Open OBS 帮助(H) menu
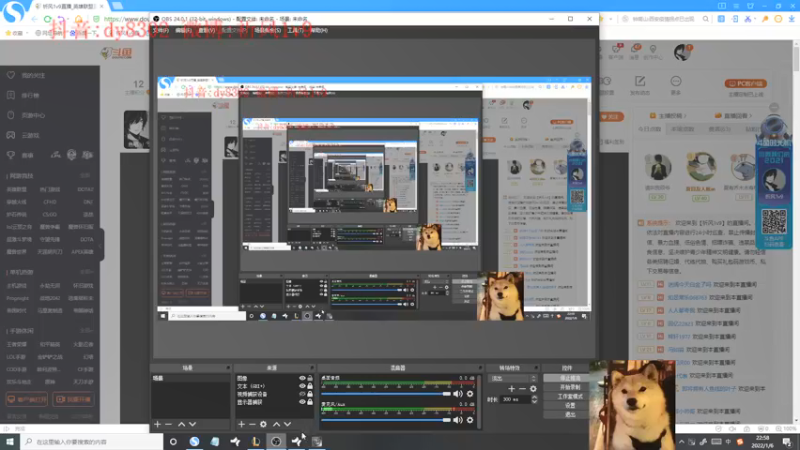This screenshot has width=800, height=450. (x=319, y=31)
